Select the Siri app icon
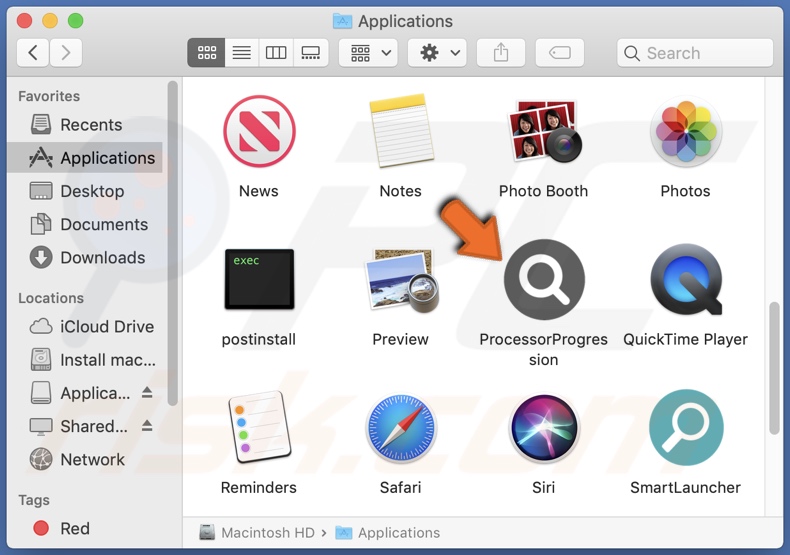The width and height of the screenshot is (790, 555). 544,428
